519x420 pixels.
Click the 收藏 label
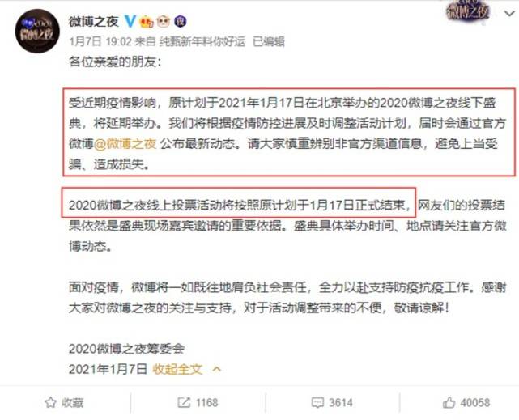[x=73, y=403]
